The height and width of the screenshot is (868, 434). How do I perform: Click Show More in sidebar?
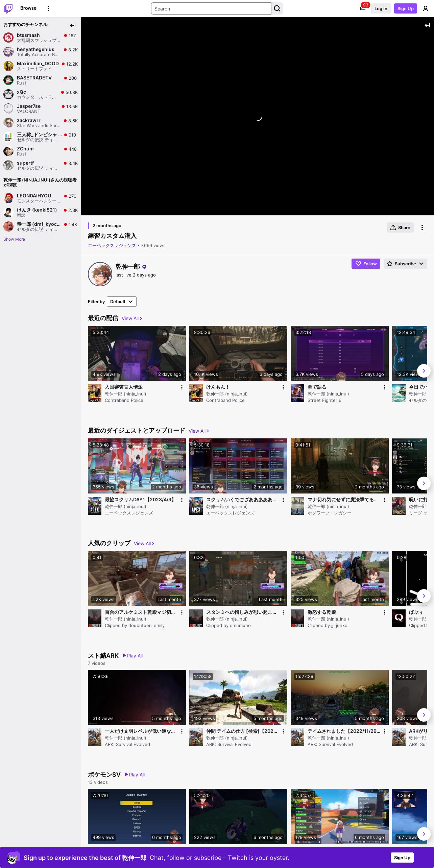point(14,239)
